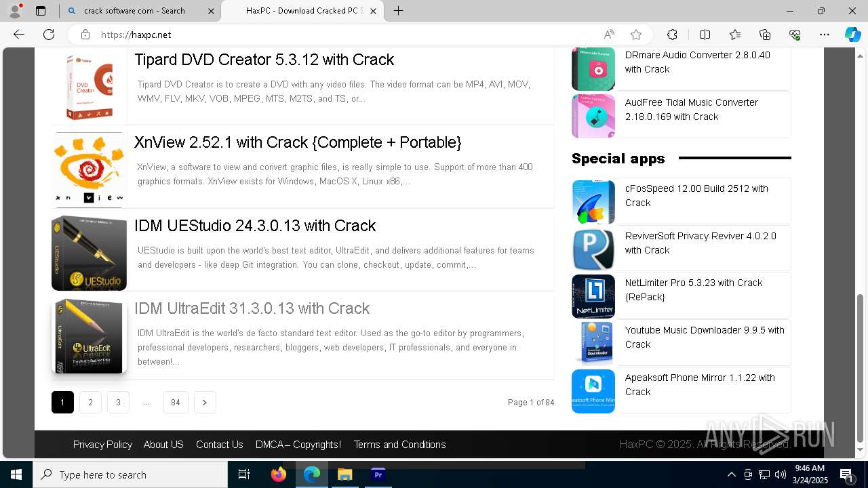Image resolution: width=868 pixels, height=488 pixels.
Task: Toggle Split screen icon
Action: pyautogui.click(x=705, y=35)
